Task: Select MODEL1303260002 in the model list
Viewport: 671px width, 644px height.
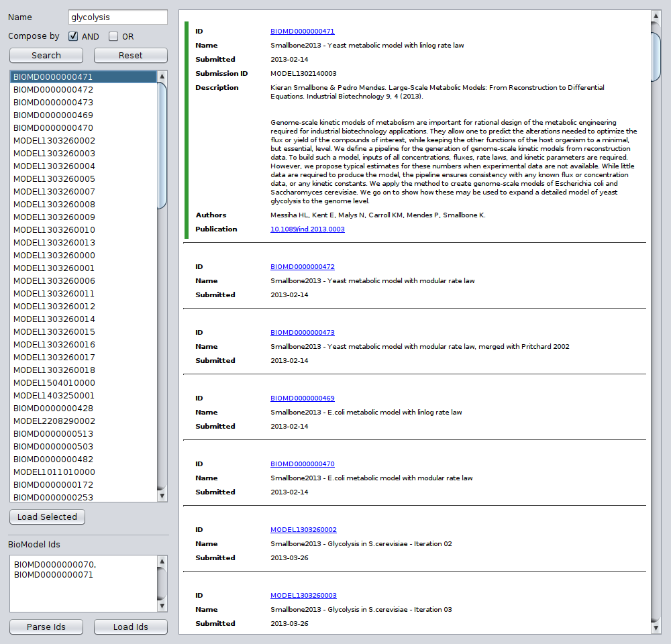Action: 83,141
